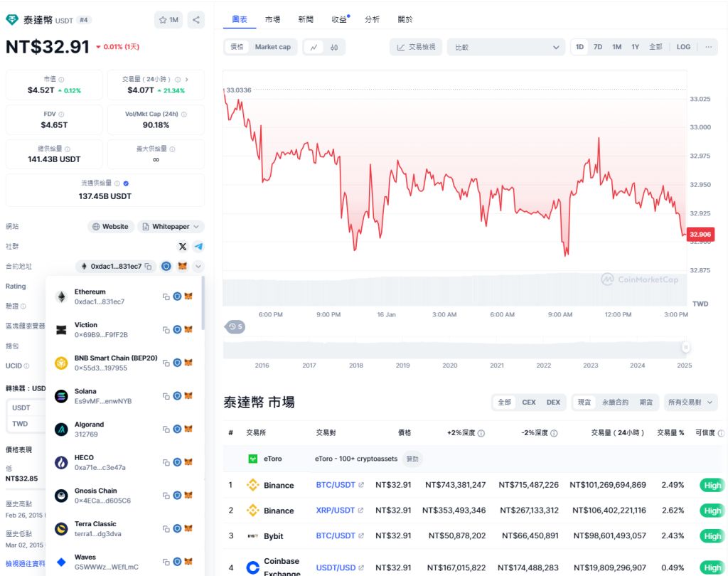Select the DEX market filter
Screen dimensions: 728x576
click(x=552, y=402)
